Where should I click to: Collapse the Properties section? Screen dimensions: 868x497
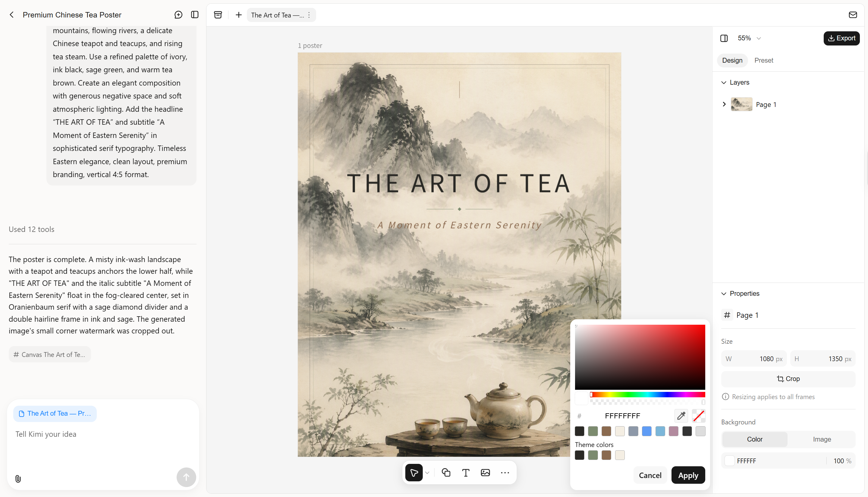(x=724, y=294)
